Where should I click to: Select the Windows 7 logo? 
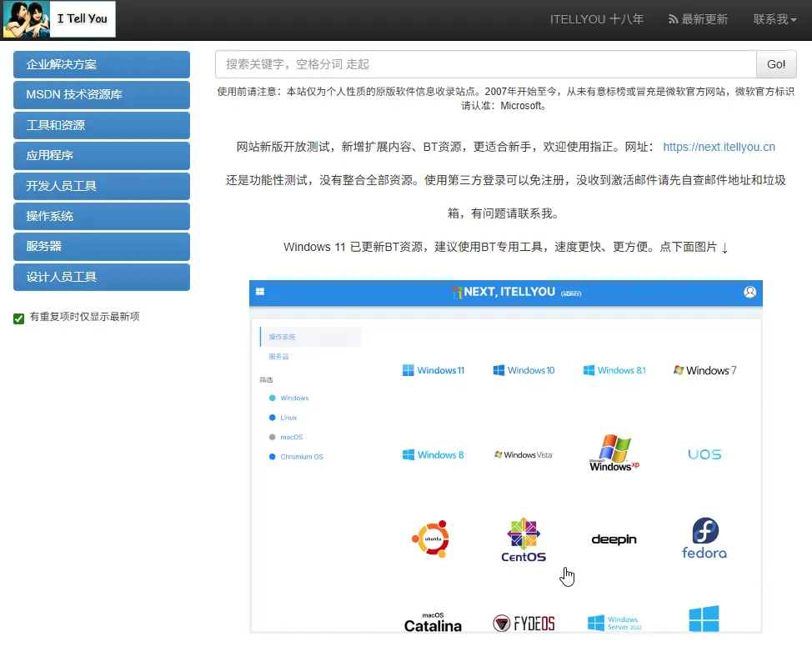[704, 370]
